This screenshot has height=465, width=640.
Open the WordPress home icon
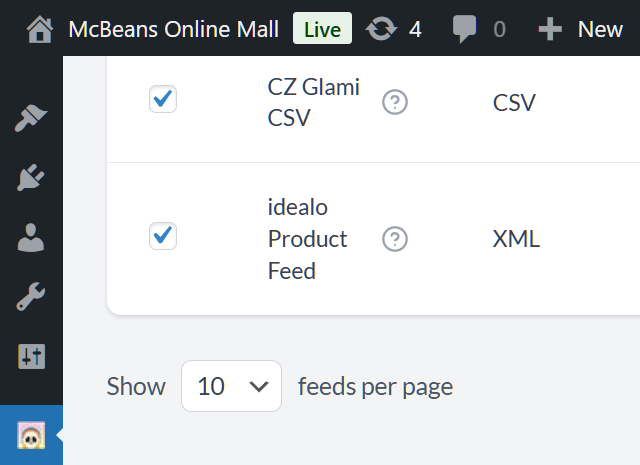tap(40, 29)
